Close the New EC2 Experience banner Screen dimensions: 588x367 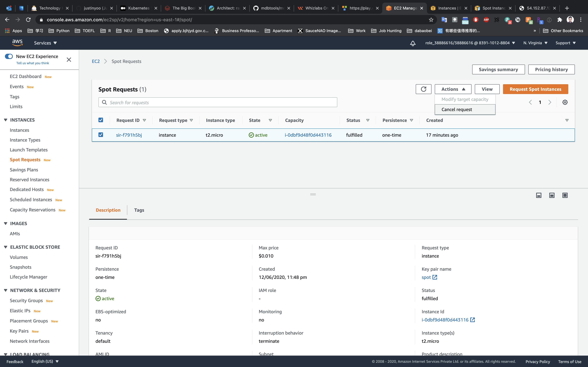point(69,59)
